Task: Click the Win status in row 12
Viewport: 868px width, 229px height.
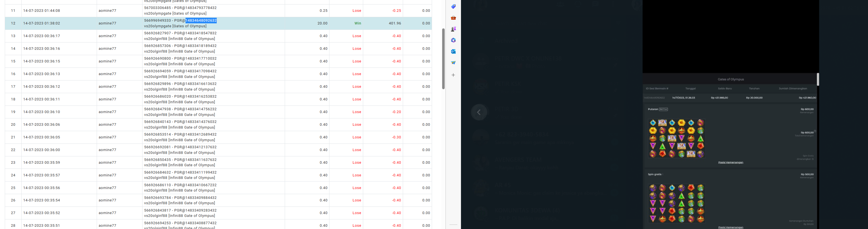Action: 358,23
